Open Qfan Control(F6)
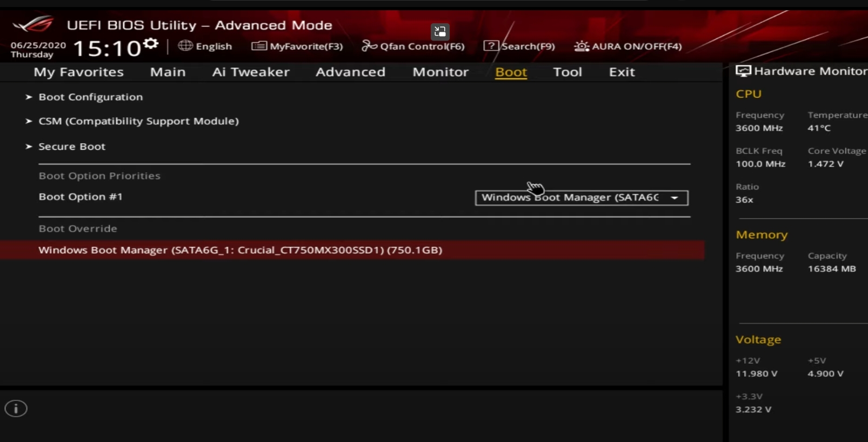 click(x=413, y=46)
